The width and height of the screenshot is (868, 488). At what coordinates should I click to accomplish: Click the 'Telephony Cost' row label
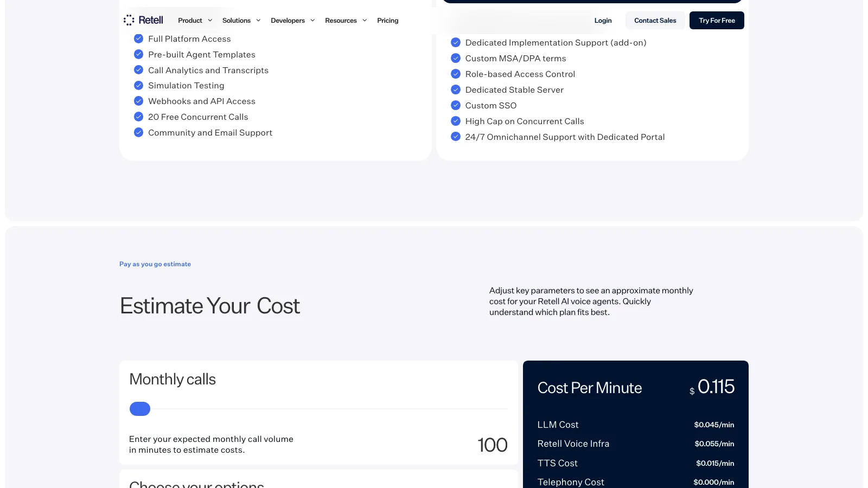(571, 482)
